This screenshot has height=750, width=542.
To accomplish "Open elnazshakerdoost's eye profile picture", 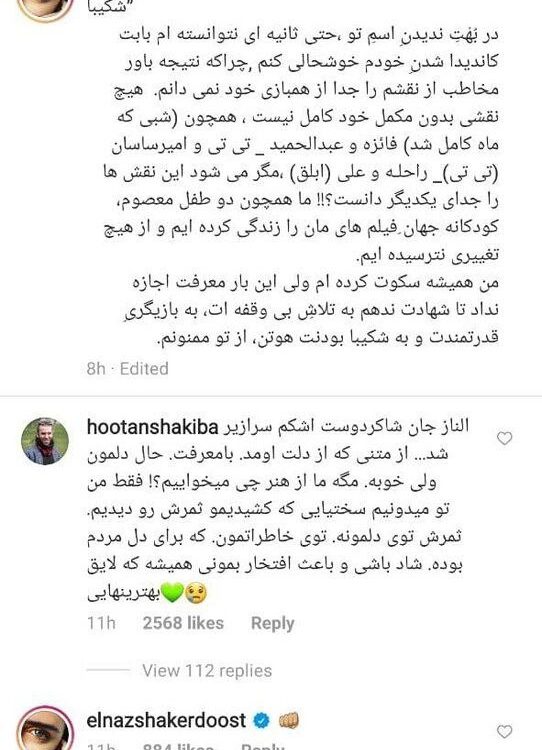I will click(x=45, y=730).
